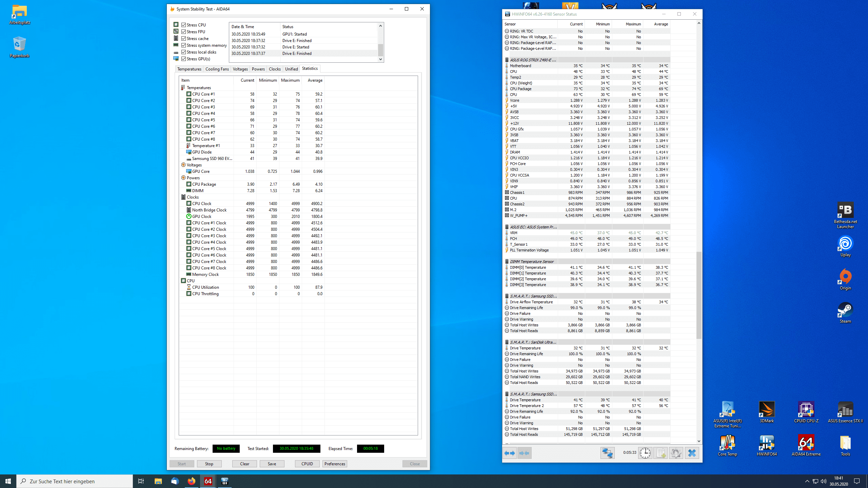Start logging to file in HWiNFO64
Viewport: 868px width, 488px height.
660,453
